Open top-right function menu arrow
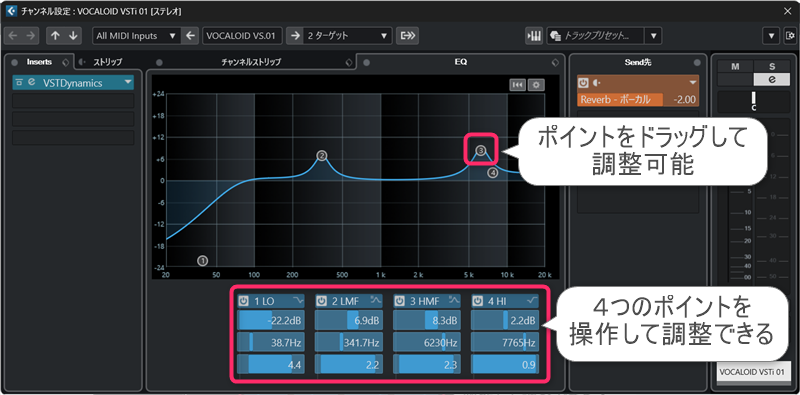800x395 pixels. [771, 36]
